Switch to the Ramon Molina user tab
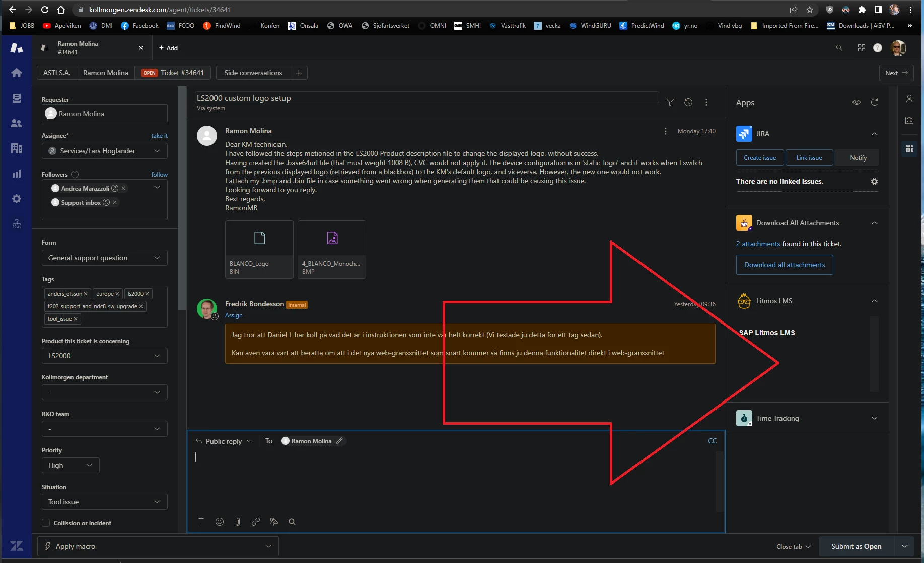Image resolution: width=924 pixels, height=563 pixels. pyautogui.click(x=106, y=73)
